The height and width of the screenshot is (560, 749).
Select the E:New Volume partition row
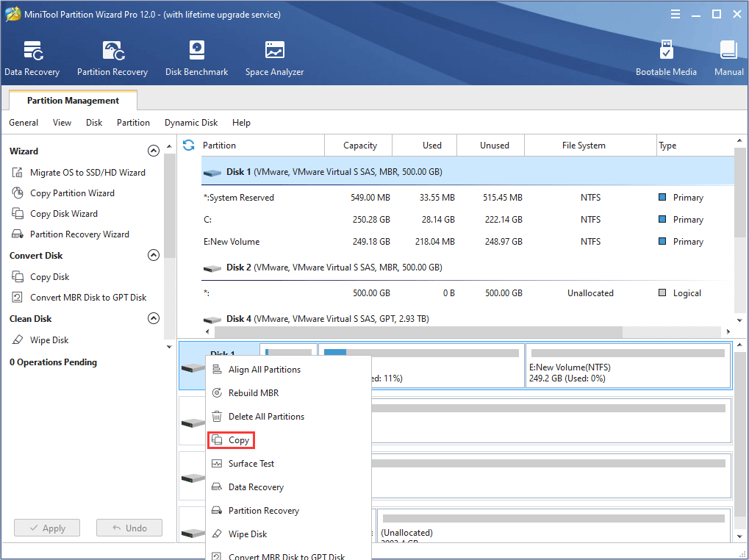coord(467,242)
